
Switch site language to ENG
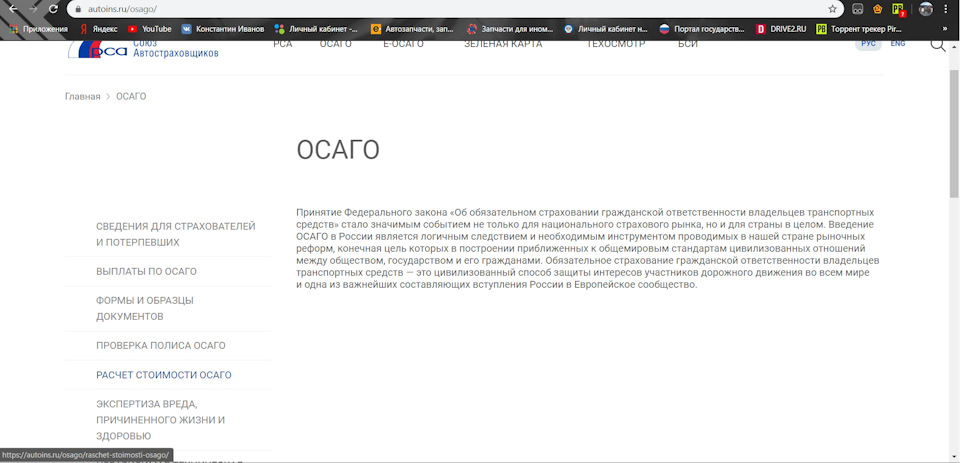pos(898,43)
